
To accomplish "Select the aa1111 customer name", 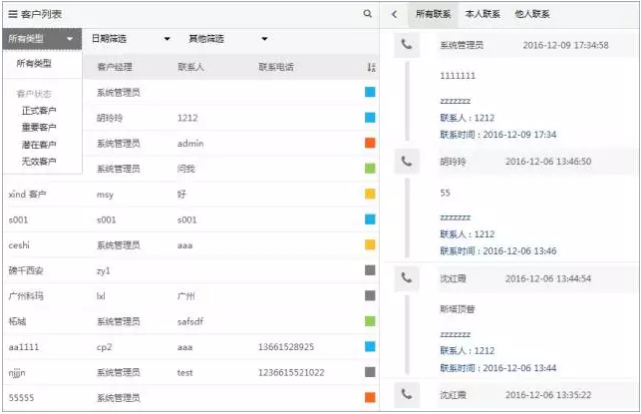I will (x=24, y=347).
